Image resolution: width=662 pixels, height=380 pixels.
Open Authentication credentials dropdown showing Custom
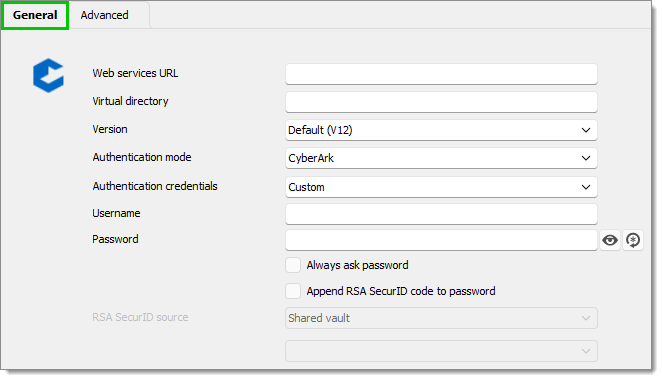441,187
